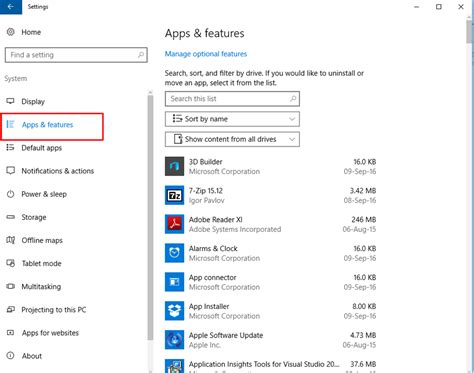Switch to Default apps section
This screenshot has height=373, width=474.
coord(42,148)
